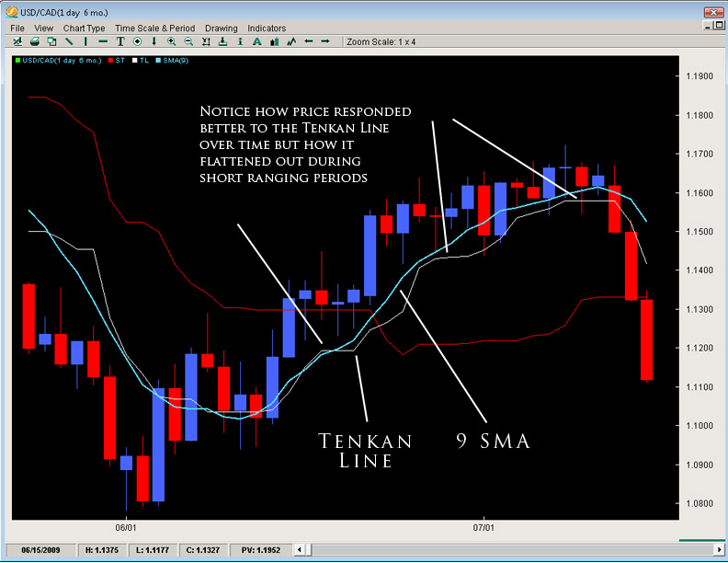Click the cyan SMA(9) legend entry

172,61
